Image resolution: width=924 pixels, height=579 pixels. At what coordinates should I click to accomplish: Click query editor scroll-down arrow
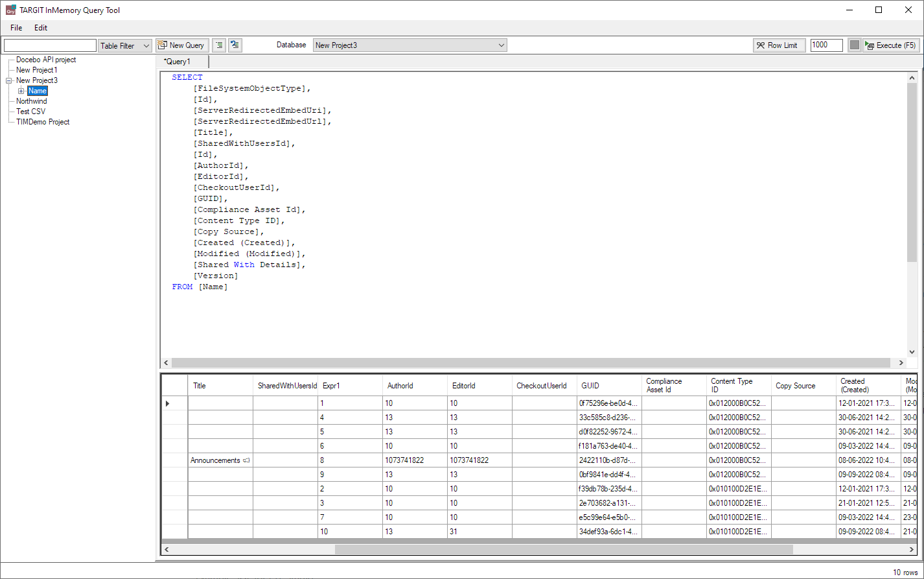tap(912, 351)
